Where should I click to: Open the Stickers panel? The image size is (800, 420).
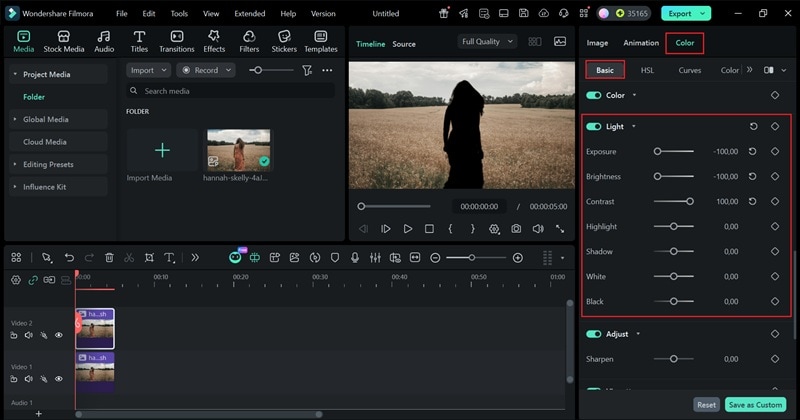pyautogui.click(x=284, y=40)
